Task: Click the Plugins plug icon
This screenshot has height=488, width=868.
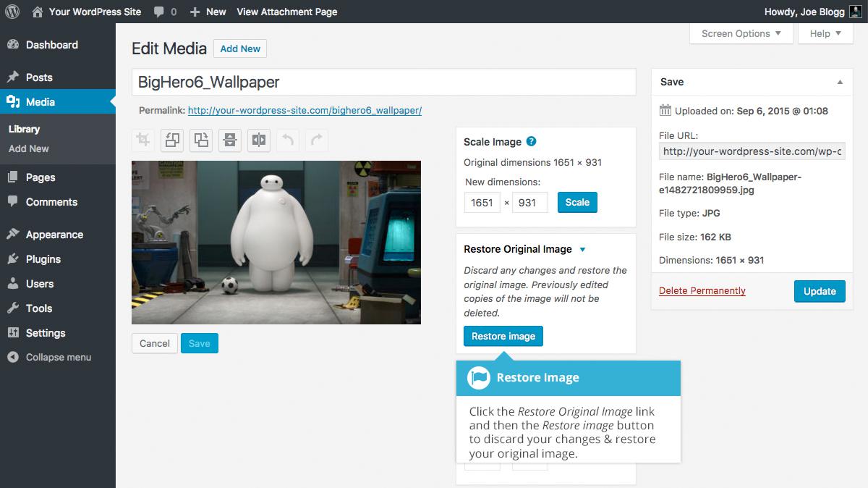Action: pyautogui.click(x=13, y=259)
